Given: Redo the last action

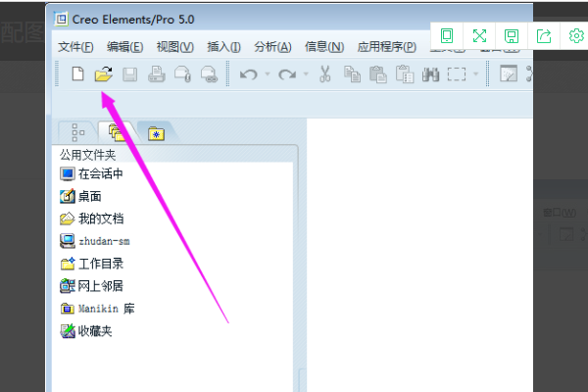Looking at the screenshot, I should [x=287, y=74].
